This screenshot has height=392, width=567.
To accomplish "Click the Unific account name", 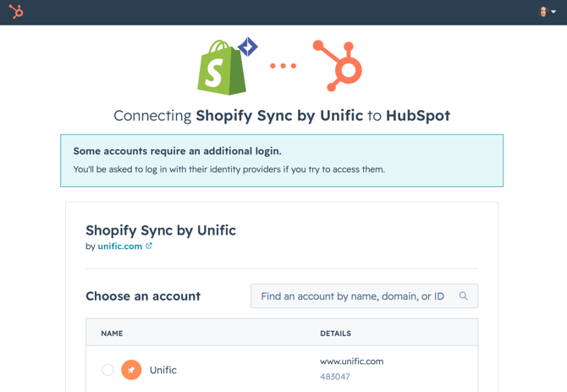I will pyautogui.click(x=163, y=370).
